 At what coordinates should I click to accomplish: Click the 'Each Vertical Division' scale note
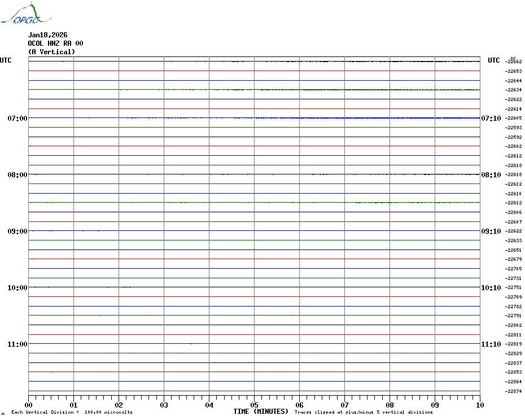click(x=72, y=413)
